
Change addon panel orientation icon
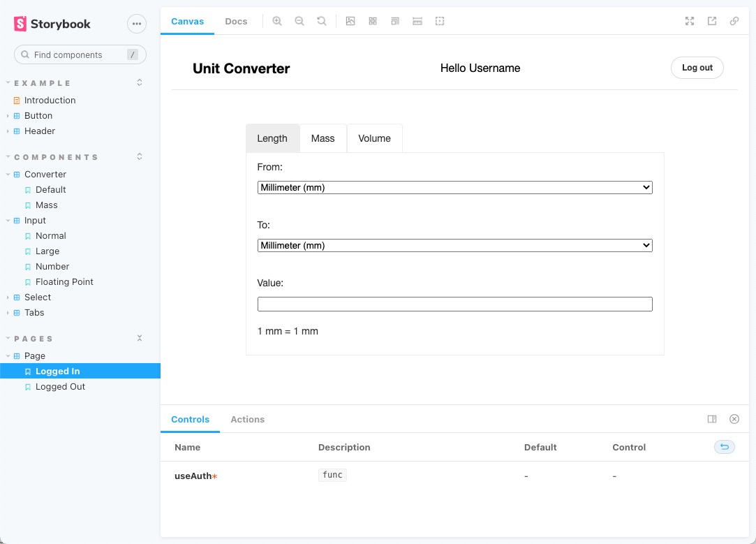[712, 419]
